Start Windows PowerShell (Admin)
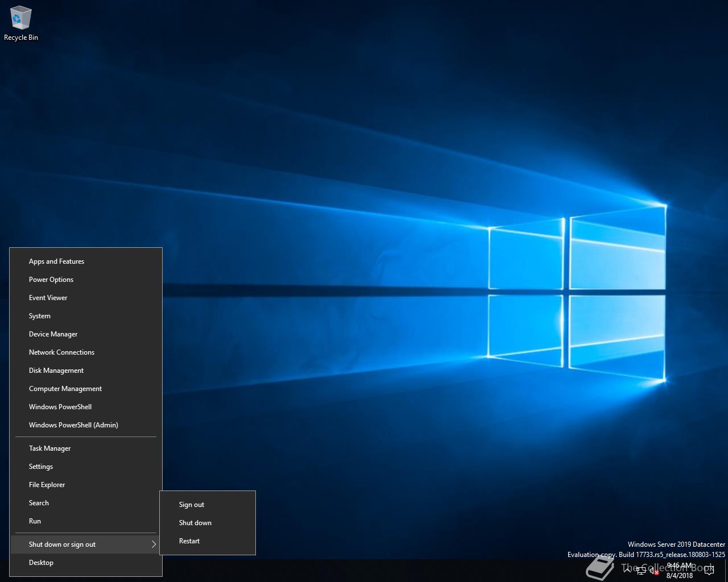The height and width of the screenshot is (582, 728). click(x=86, y=425)
